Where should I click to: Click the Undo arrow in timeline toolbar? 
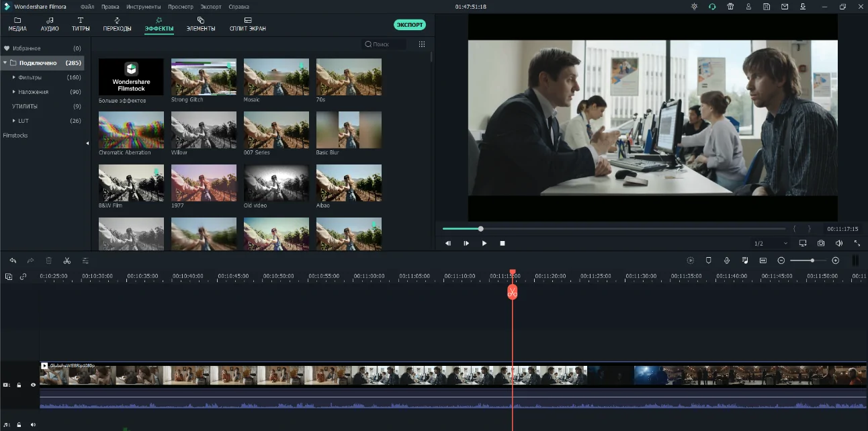point(13,260)
